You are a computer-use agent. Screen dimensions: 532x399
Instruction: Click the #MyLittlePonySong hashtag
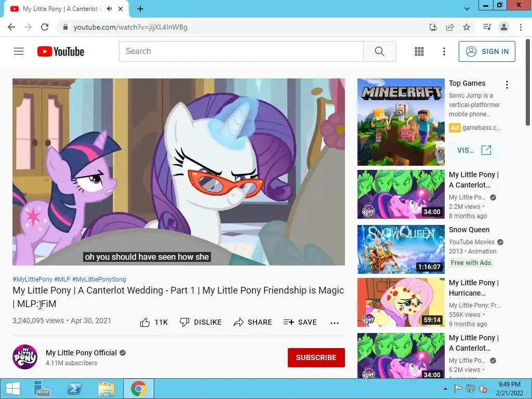click(x=99, y=279)
